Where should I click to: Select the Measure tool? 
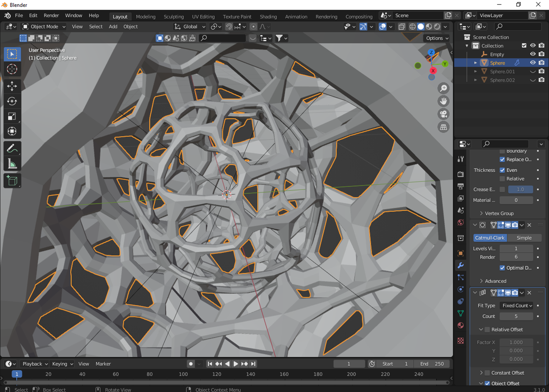click(x=12, y=163)
